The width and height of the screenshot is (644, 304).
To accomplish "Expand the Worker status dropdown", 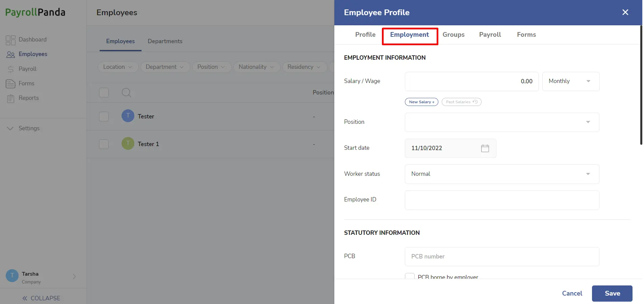I will 502,174.
